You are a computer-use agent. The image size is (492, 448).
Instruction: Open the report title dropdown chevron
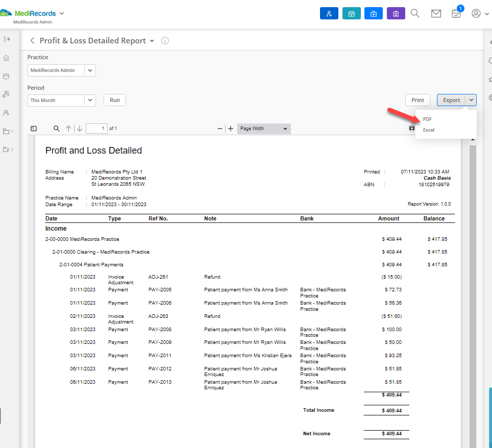click(152, 41)
